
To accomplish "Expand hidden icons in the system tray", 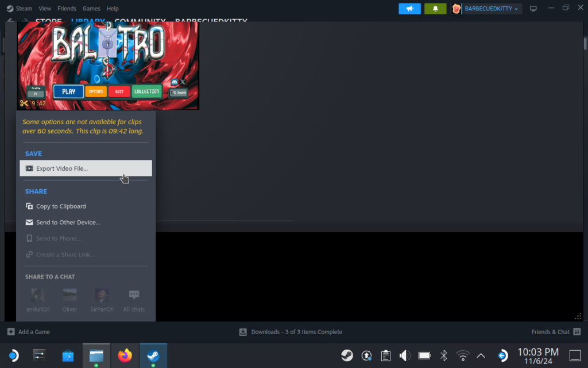I will [481, 355].
